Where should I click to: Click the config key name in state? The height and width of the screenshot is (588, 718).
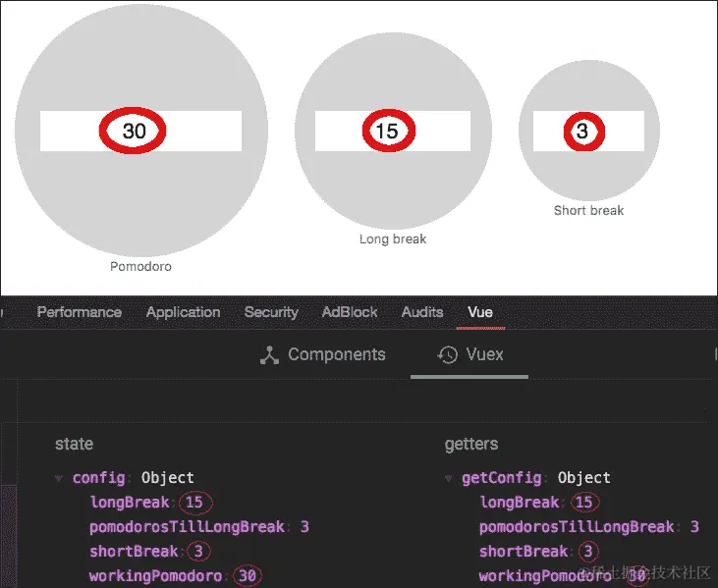[x=99, y=478]
